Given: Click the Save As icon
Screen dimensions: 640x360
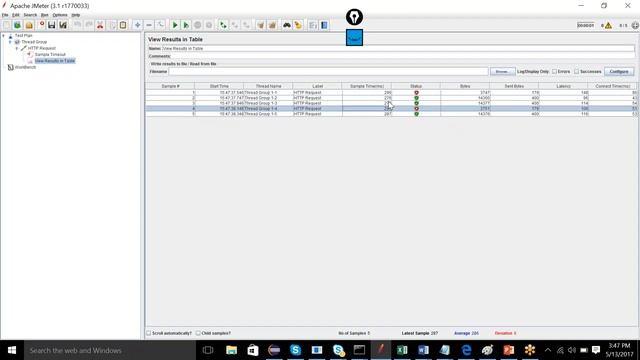Looking at the screenshot, I should coord(63,25).
